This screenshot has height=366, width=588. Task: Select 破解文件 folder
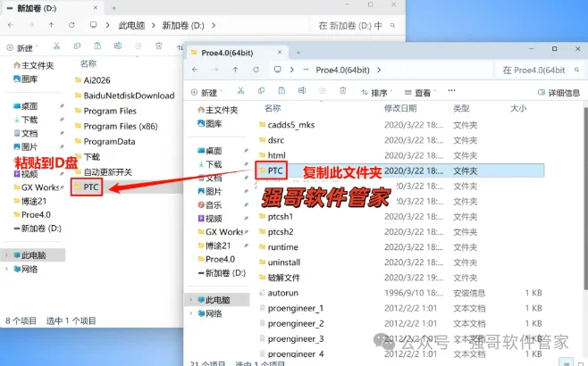[x=280, y=278]
